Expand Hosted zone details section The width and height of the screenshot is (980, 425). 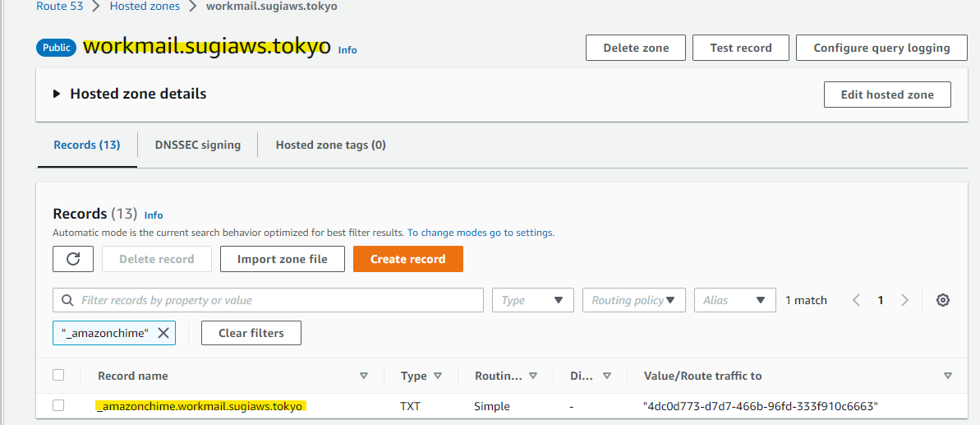tap(57, 95)
